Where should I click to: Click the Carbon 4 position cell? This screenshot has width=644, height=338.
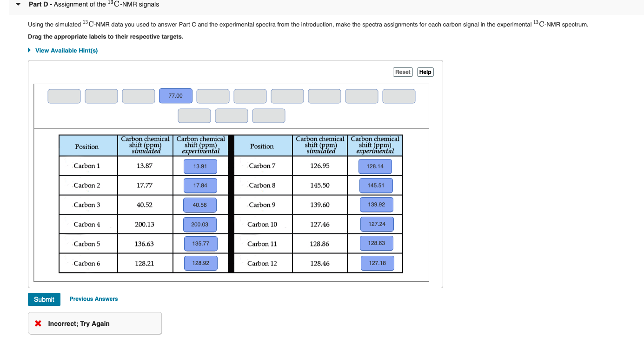(x=88, y=225)
